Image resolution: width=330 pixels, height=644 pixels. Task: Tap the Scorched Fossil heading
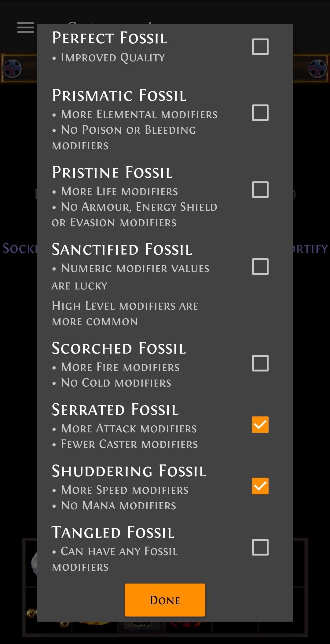119,348
